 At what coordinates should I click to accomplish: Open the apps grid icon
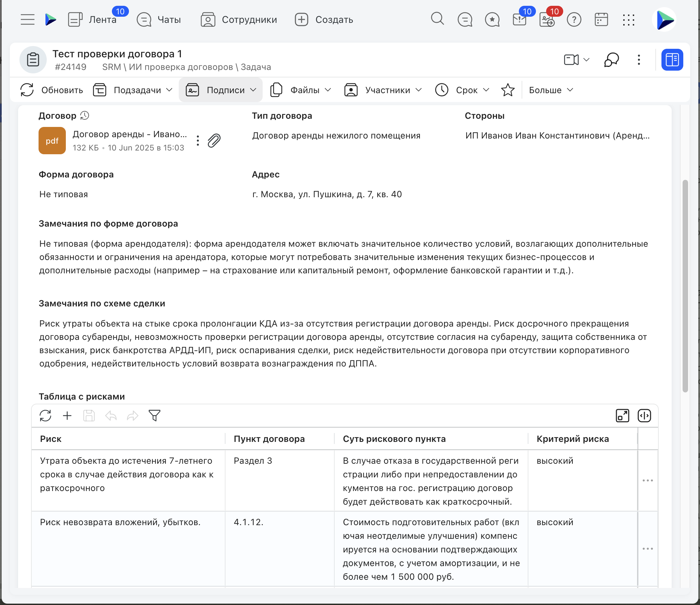click(629, 20)
